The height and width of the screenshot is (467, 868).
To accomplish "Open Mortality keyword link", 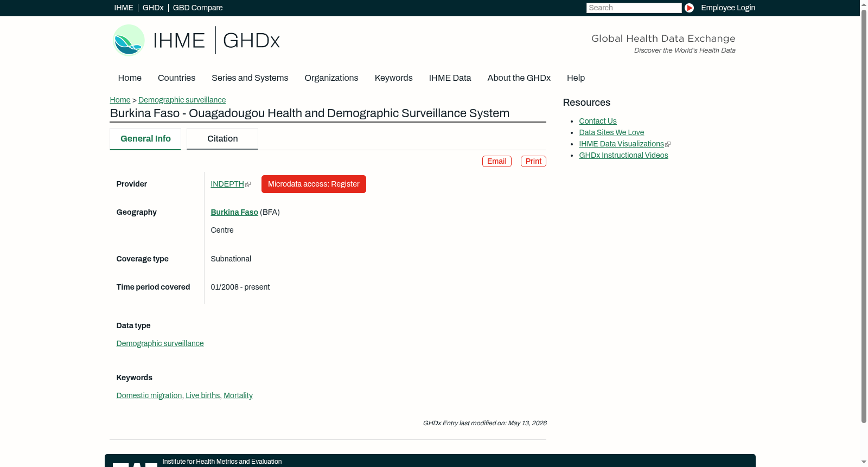I will click(238, 395).
